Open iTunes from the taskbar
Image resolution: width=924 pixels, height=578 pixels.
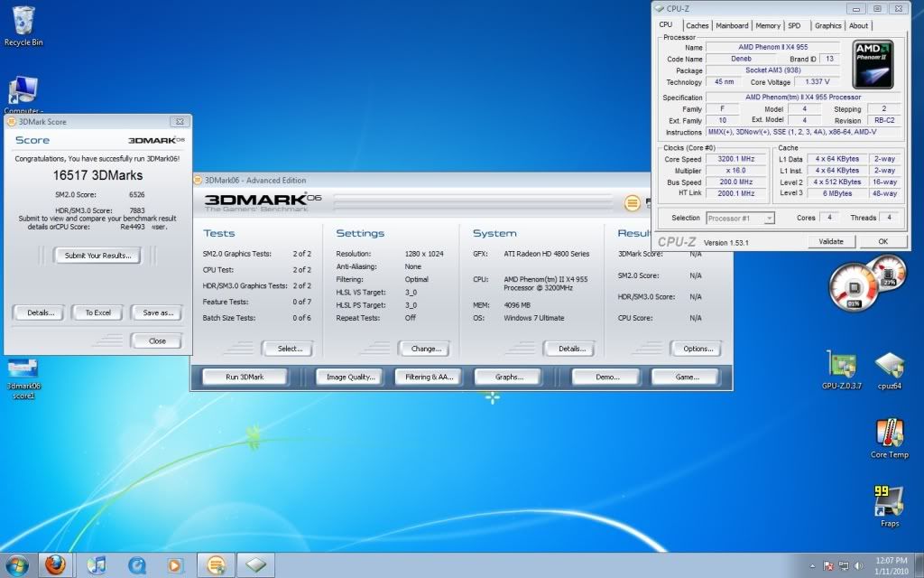(x=96, y=565)
